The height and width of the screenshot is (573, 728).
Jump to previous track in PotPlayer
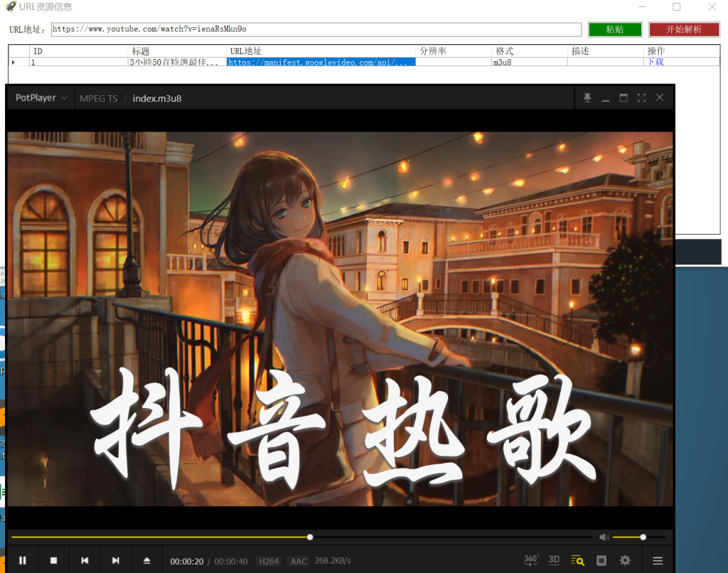(85, 560)
